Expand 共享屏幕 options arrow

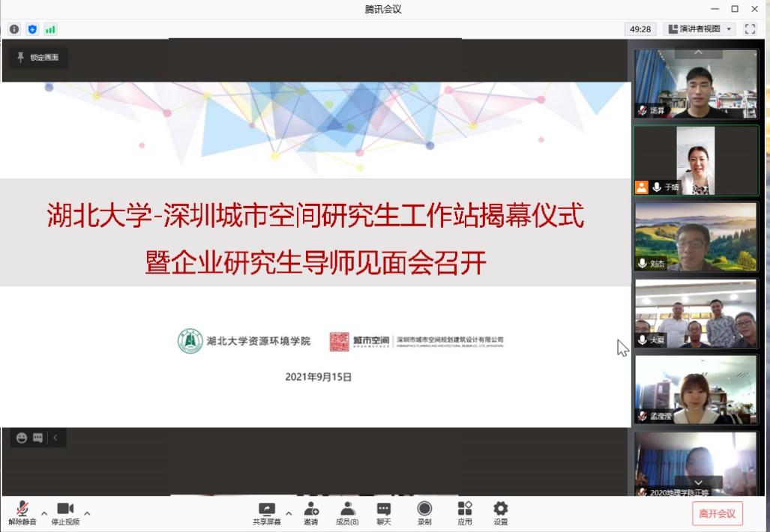(x=289, y=513)
